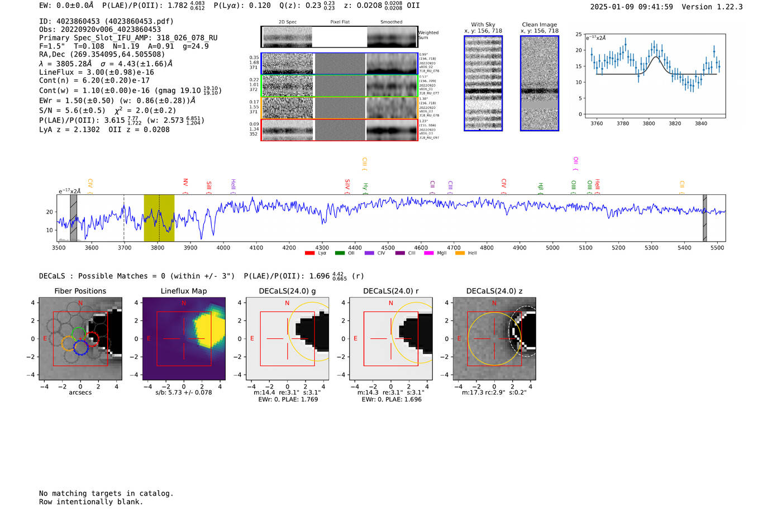This screenshot has height=532, width=782.
Task: Open the DECaLS(24.0) r image
Action: tap(391, 339)
